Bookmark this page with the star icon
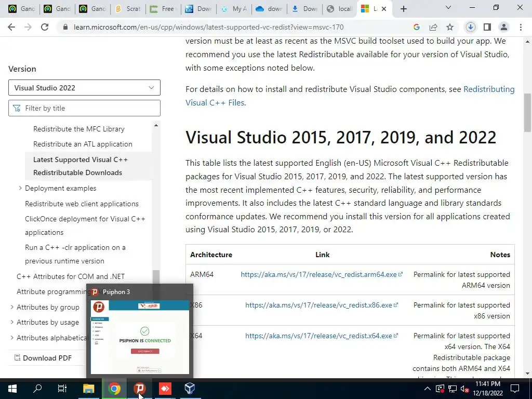Image resolution: width=532 pixels, height=399 pixels. (x=450, y=27)
